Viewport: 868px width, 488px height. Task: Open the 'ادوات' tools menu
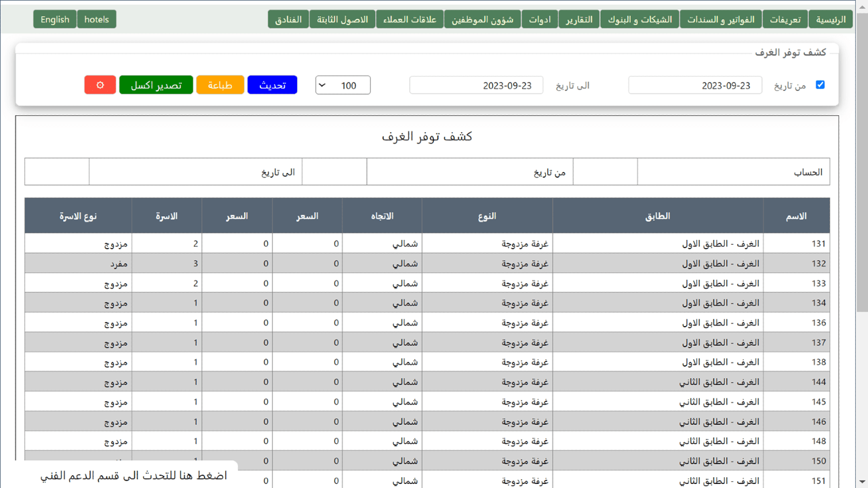click(540, 20)
